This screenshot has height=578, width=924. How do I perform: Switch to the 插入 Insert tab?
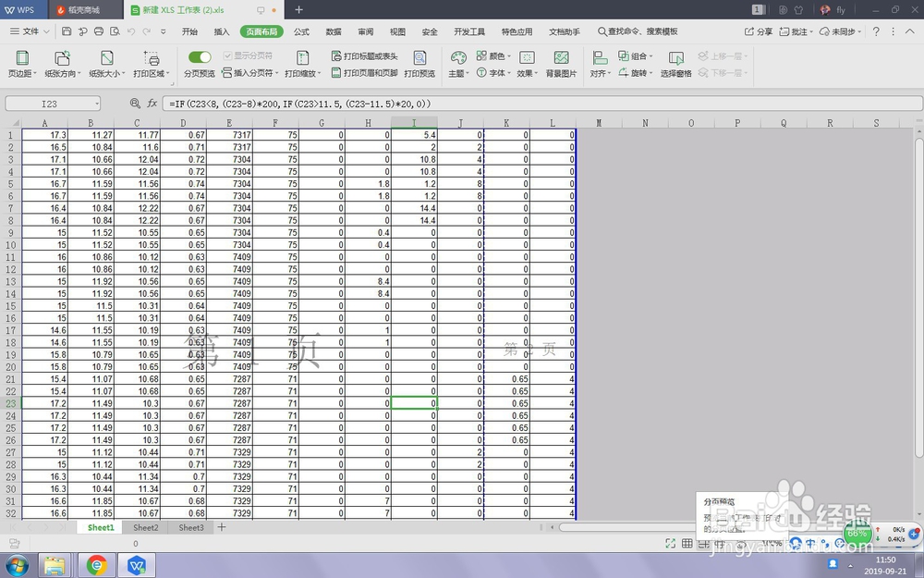[x=222, y=31]
